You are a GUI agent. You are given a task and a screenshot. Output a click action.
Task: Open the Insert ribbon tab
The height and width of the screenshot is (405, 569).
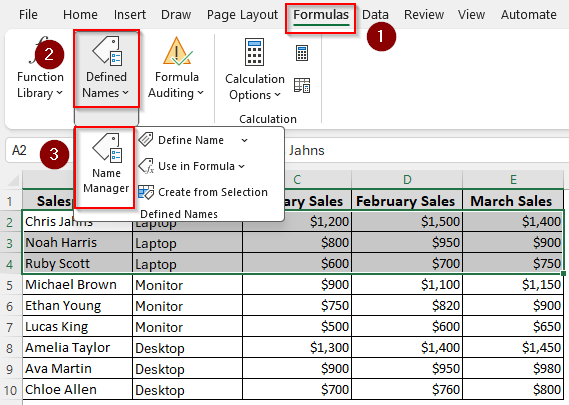(x=130, y=15)
